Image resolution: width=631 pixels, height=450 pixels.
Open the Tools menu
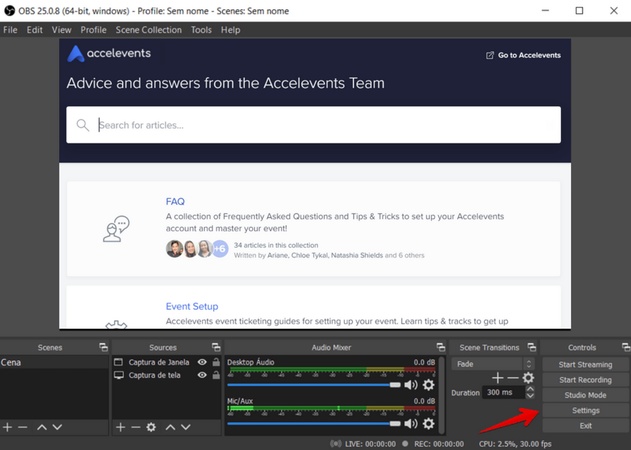coord(201,30)
